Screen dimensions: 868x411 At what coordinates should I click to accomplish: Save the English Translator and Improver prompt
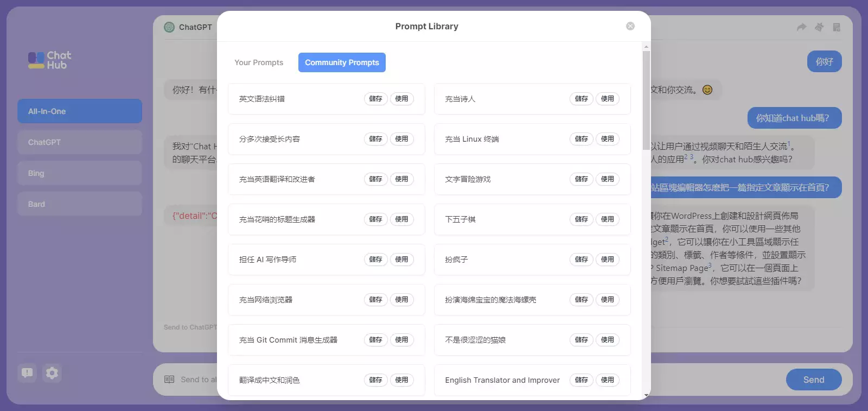click(x=582, y=380)
